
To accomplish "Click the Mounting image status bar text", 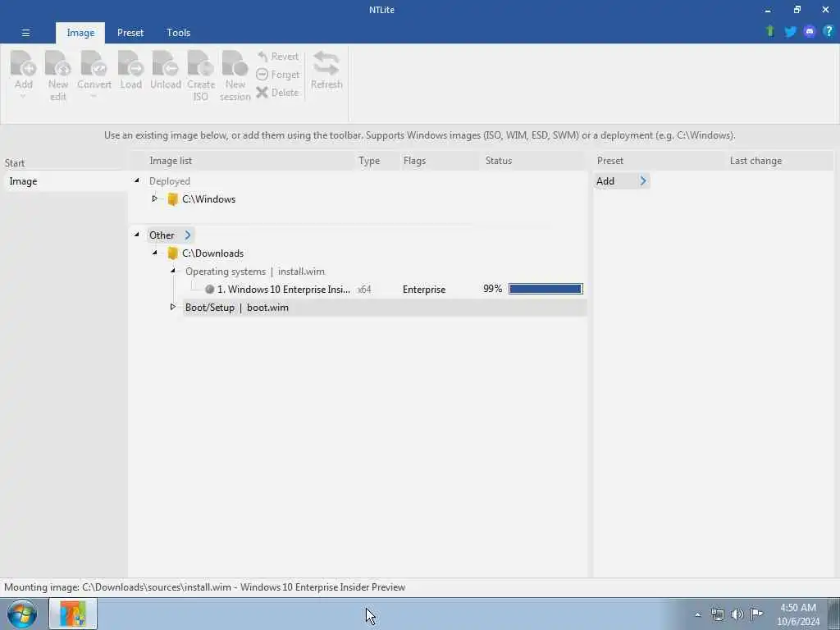I will click(204, 587).
